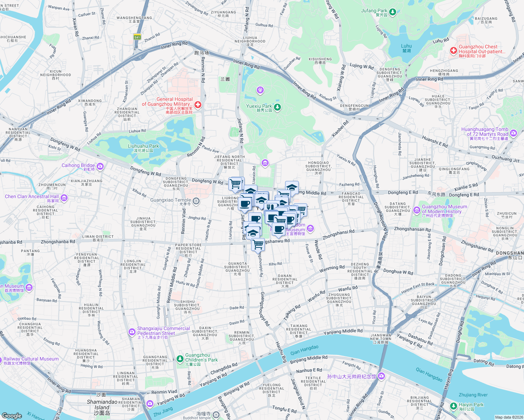Open the Guangzhou Children's Park tree icon
524x420 pixels.
coord(180,358)
